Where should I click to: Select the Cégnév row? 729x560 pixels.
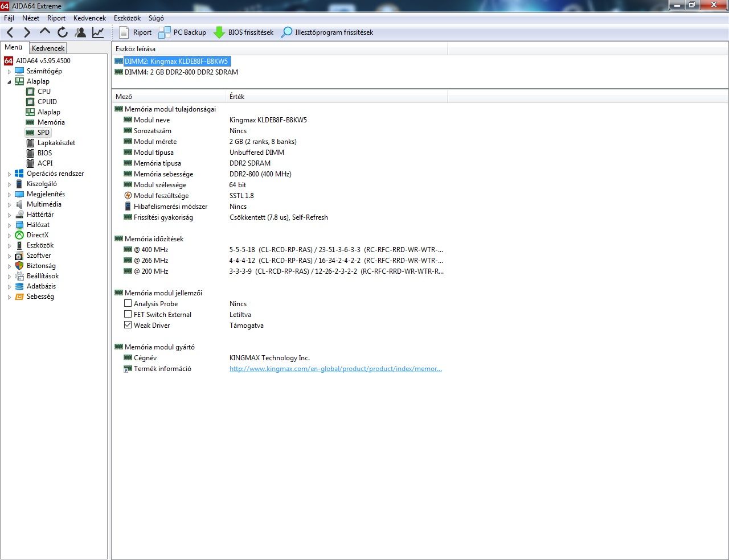coord(216,358)
